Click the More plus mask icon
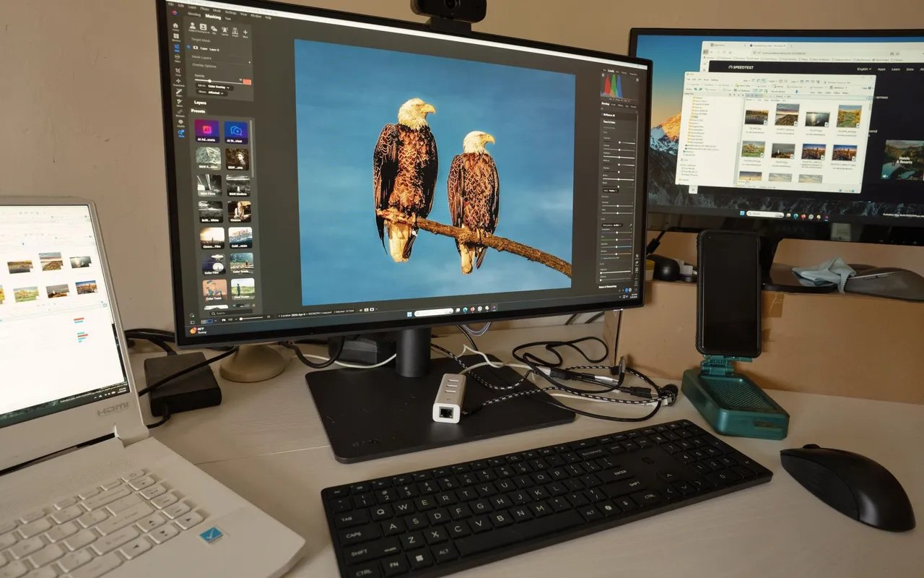Image resolution: width=924 pixels, height=578 pixels. [x=245, y=33]
